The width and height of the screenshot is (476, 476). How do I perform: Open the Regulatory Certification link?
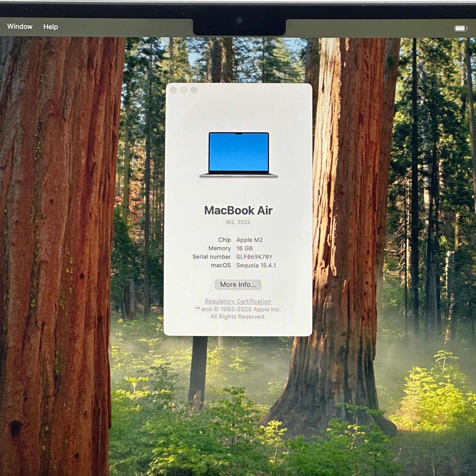(x=238, y=301)
